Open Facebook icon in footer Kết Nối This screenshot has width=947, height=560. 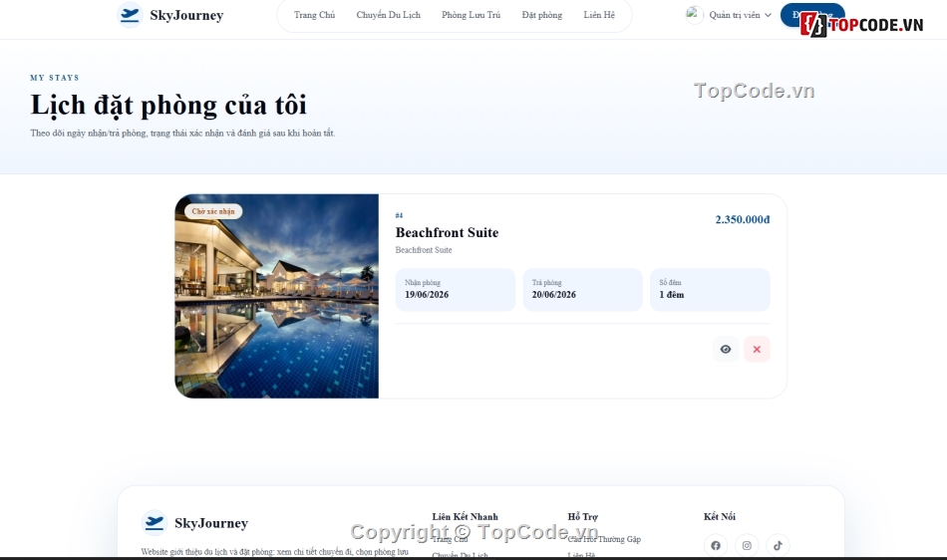716,545
